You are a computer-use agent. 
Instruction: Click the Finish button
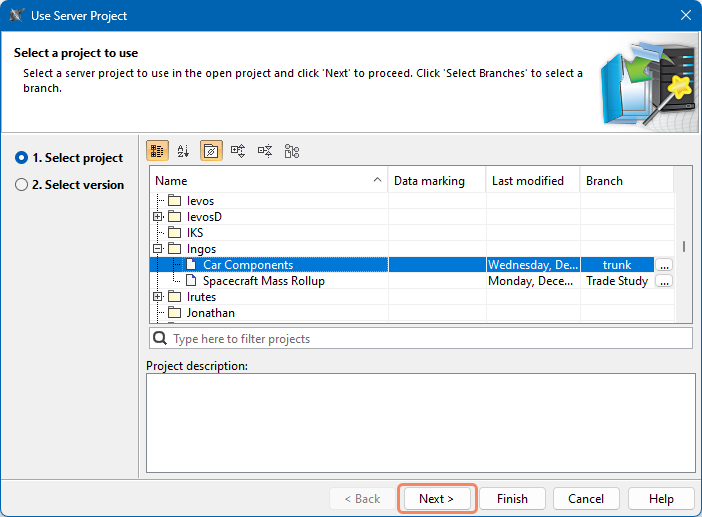point(512,499)
